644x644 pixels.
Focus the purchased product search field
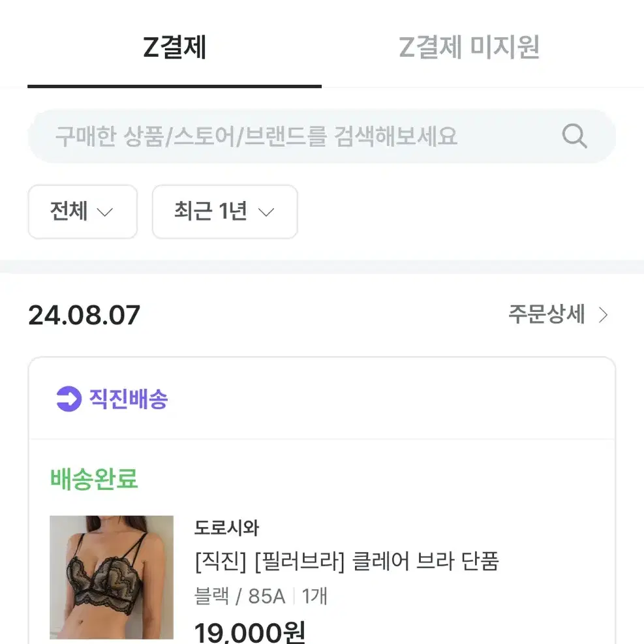[322, 136]
